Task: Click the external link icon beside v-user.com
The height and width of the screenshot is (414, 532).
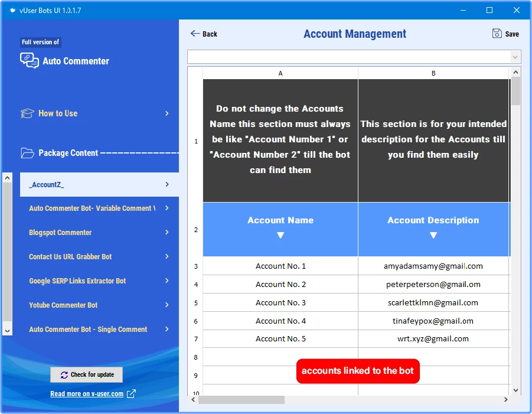Action: tap(131, 394)
